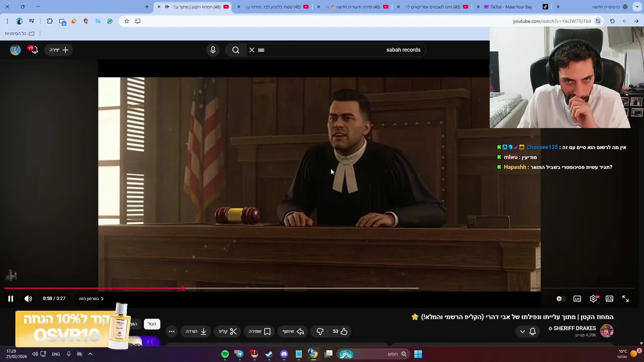Open 'כל הסימניות' all bookmarks folder
The image size is (644, 362).
click(x=20, y=33)
